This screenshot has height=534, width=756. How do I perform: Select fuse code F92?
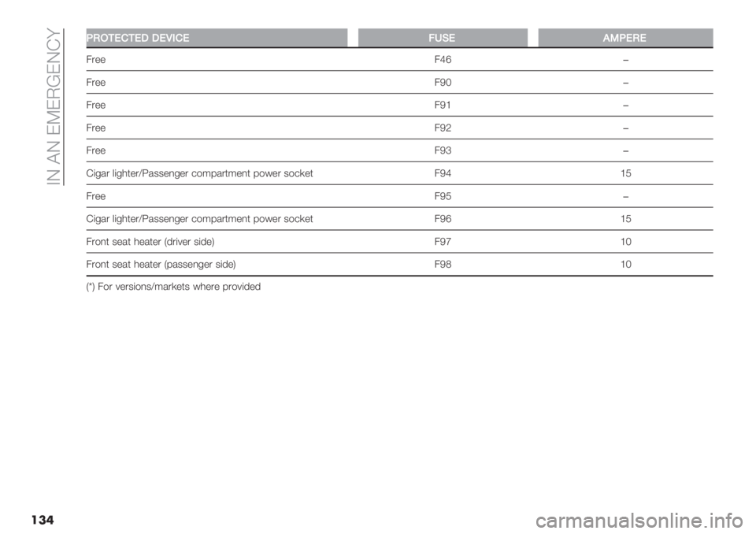[443, 128]
